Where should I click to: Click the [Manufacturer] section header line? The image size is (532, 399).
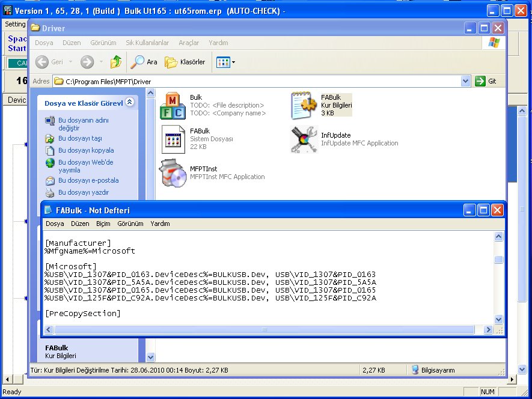[x=78, y=243]
